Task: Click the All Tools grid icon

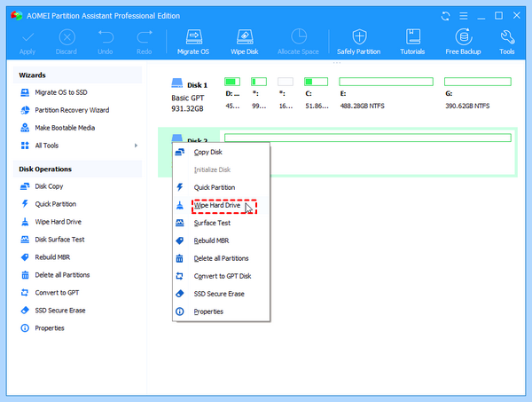Action: (x=25, y=146)
